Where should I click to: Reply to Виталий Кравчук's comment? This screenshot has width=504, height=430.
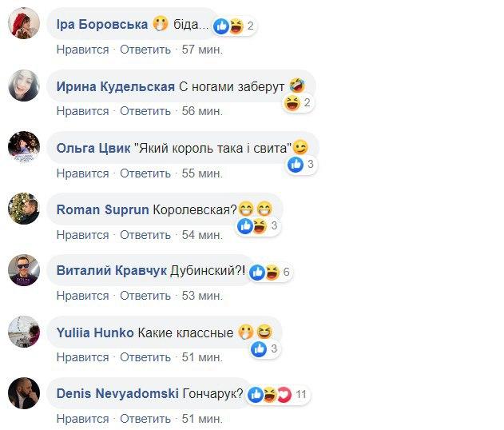click(x=145, y=296)
